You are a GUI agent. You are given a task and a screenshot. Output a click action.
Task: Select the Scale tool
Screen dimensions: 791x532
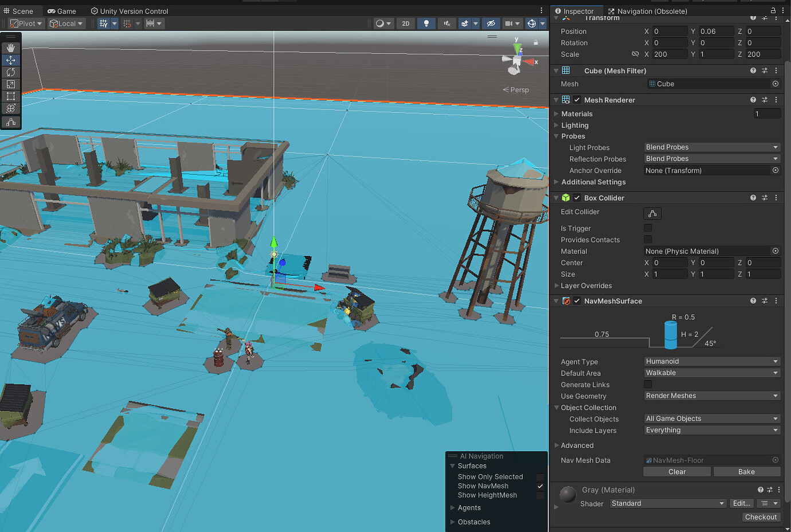pos(11,84)
